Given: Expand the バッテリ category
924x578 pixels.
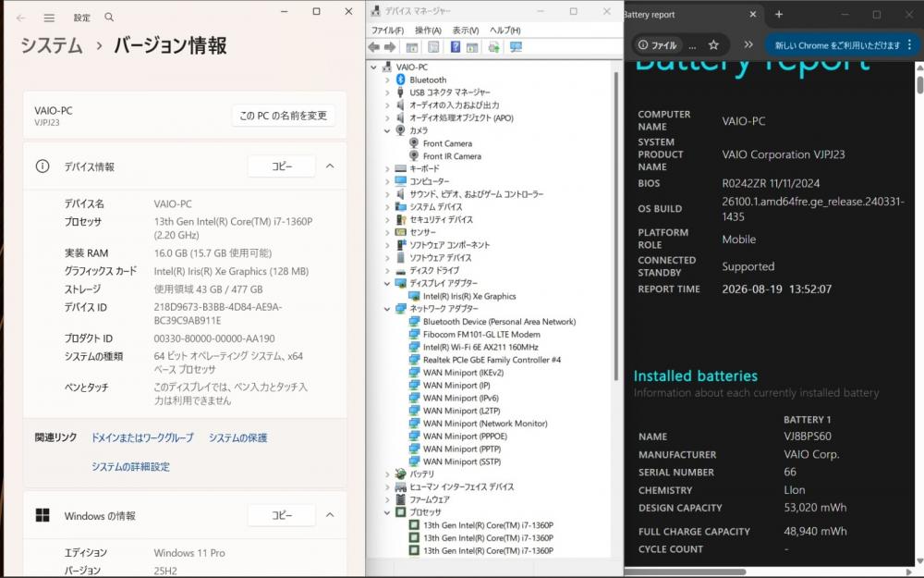Looking at the screenshot, I should pyautogui.click(x=386, y=474).
